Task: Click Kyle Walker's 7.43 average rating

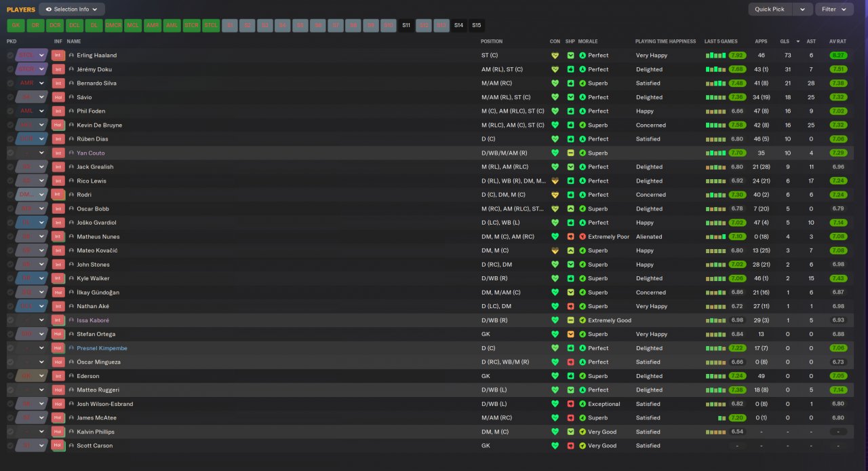Action: point(838,278)
